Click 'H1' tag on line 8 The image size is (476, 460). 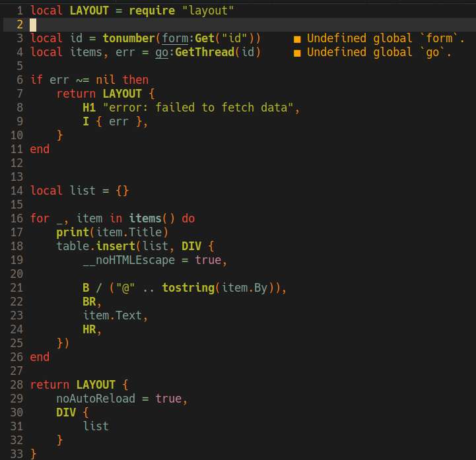pyautogui.click(x=89, y=108)
